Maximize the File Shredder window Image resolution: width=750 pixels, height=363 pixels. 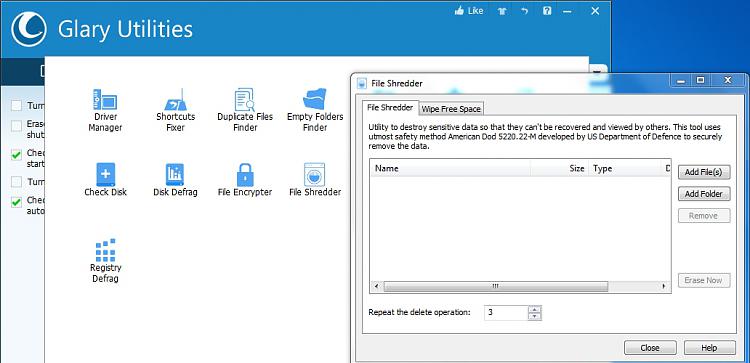point(701,80)
